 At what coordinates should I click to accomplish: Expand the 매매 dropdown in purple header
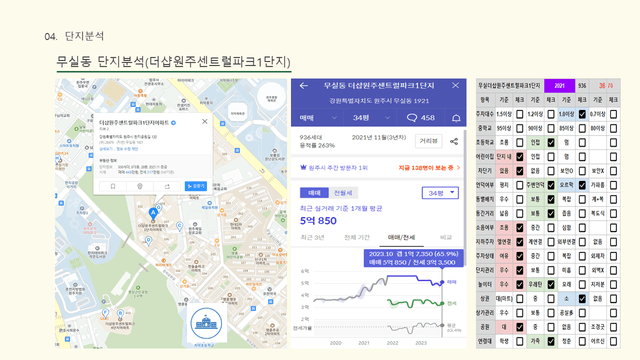(x=318, y=118)
